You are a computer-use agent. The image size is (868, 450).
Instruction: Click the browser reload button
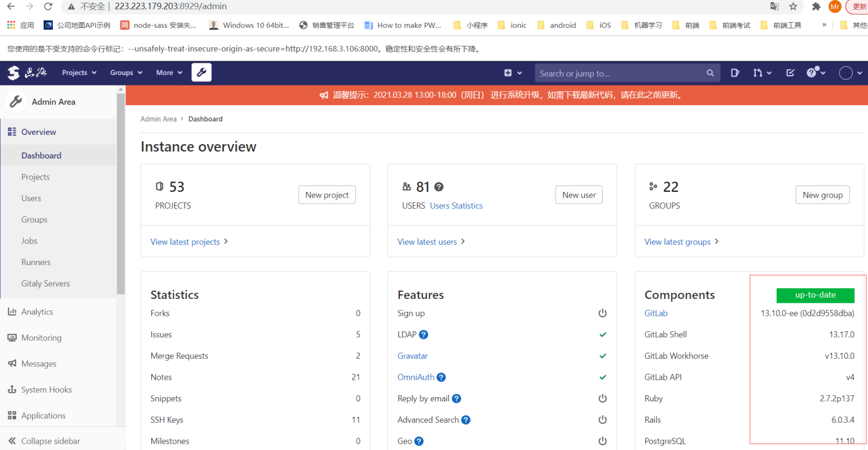point(48,6)
